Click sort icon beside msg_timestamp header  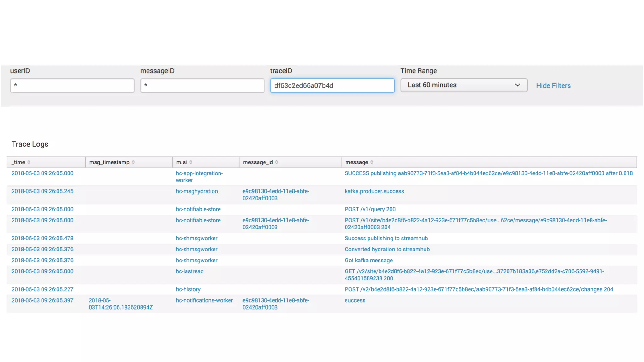pos(133,162)
